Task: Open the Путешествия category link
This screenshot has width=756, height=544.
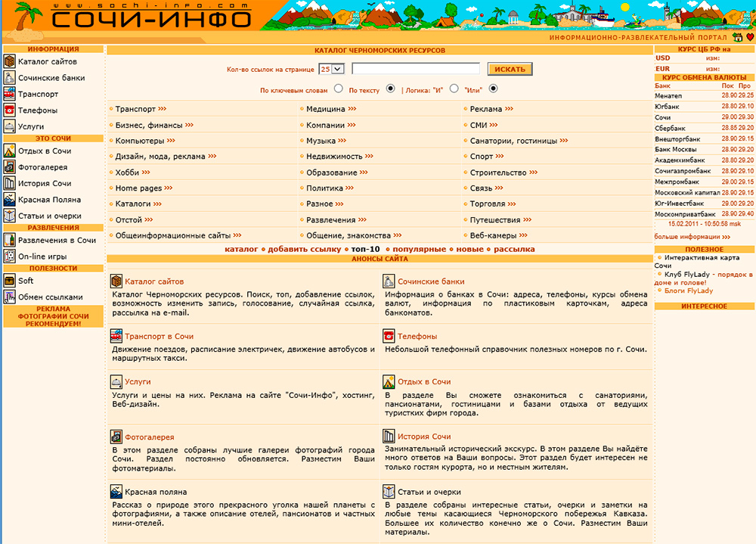Action: tap(495, 219)
